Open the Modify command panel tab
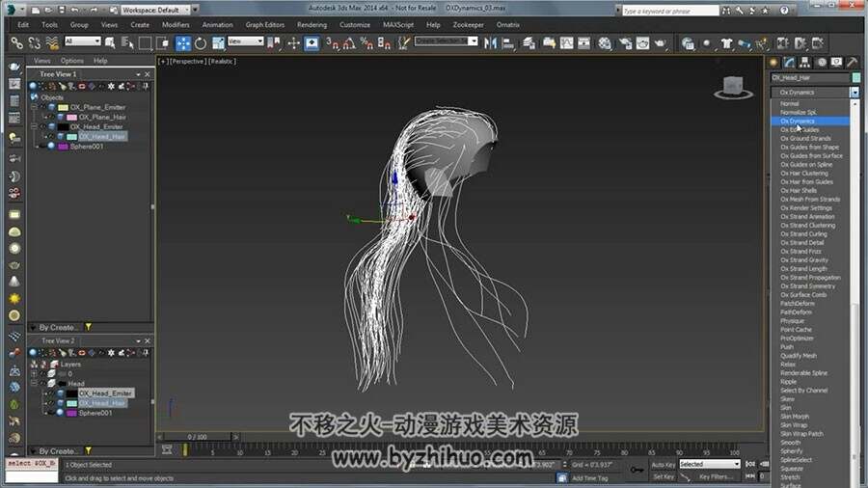Viewport: 868px width, 488px height. click(789, 63)
